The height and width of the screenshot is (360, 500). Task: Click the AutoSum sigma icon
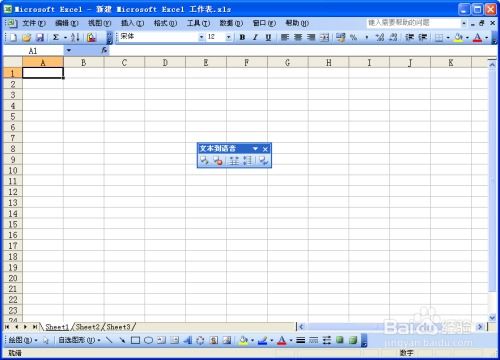click(56, 37)
